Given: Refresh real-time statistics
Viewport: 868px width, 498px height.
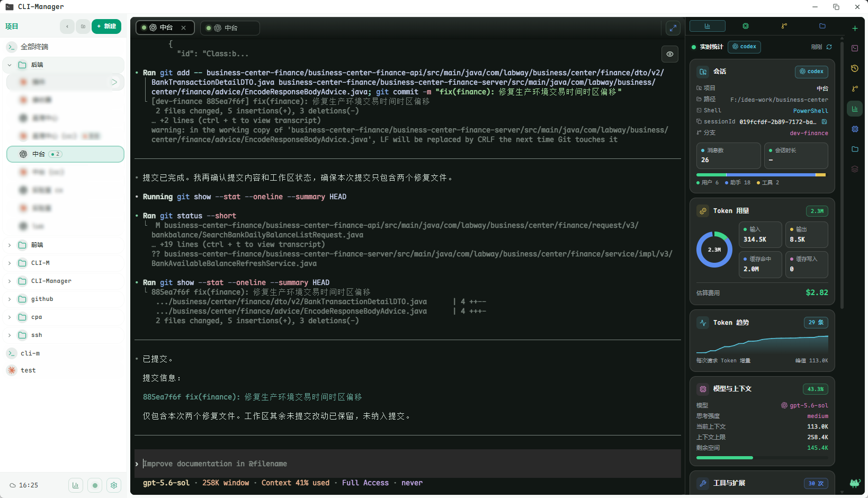Looking at the screenshot, I should coord(829,47).
